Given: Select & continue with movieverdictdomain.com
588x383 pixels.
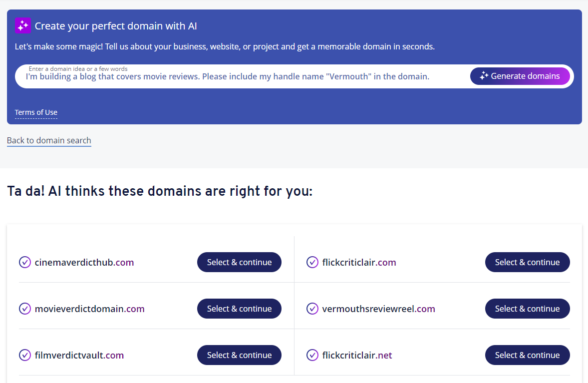Looking at the screenshot, I should pyautogui.click(x=239, y=309).
